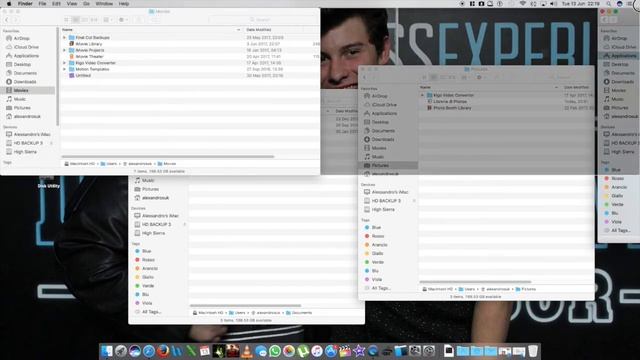Switch Movies window to Cover Flow view
The width and height of the screenshot is (640, 360).
pyautogui.click(x=94, y=20)
